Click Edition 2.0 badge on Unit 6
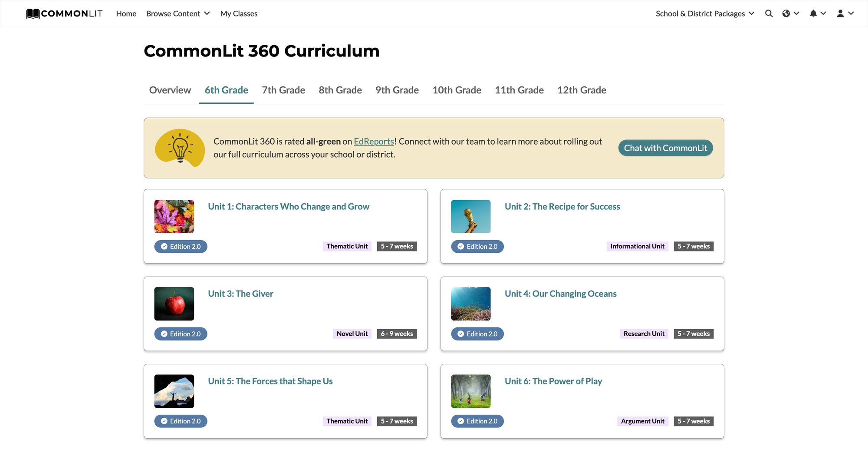Image resolution: width=868 pixels, height=456 pixels. [x=477, y=421]
